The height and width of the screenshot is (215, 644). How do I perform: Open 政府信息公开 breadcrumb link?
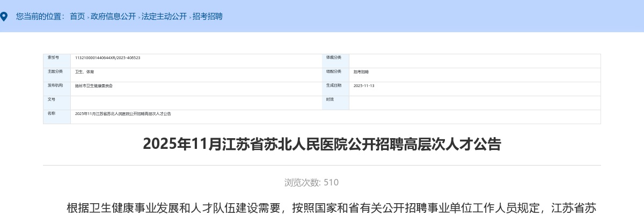pyautogui.click(x=113, y=17)
